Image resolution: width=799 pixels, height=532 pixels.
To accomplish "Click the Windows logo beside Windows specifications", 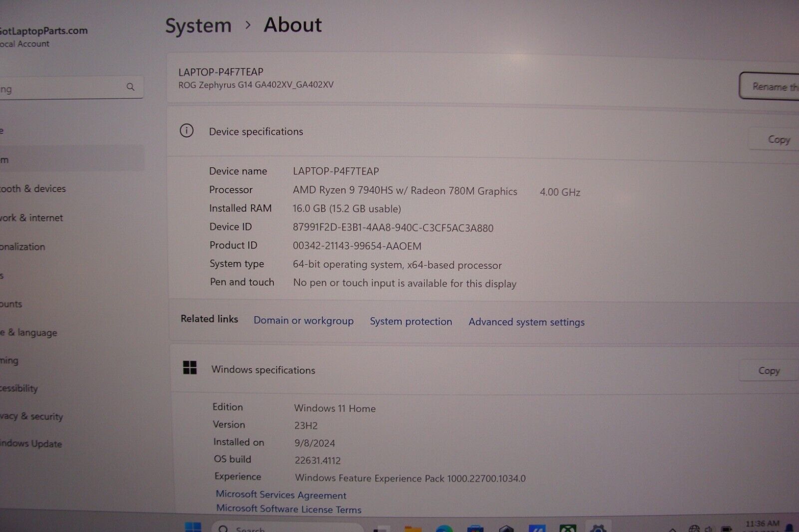I will 190,368.
